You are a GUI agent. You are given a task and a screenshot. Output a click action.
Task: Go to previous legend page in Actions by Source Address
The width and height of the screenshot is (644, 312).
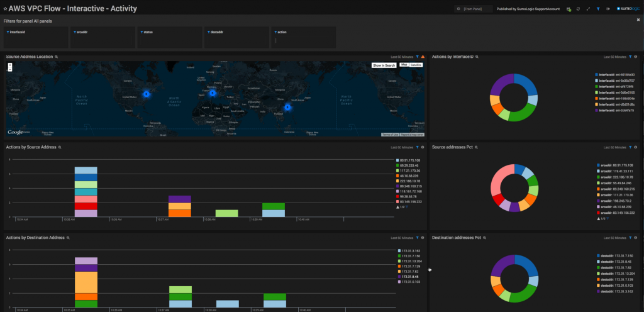tap(397, 208)
